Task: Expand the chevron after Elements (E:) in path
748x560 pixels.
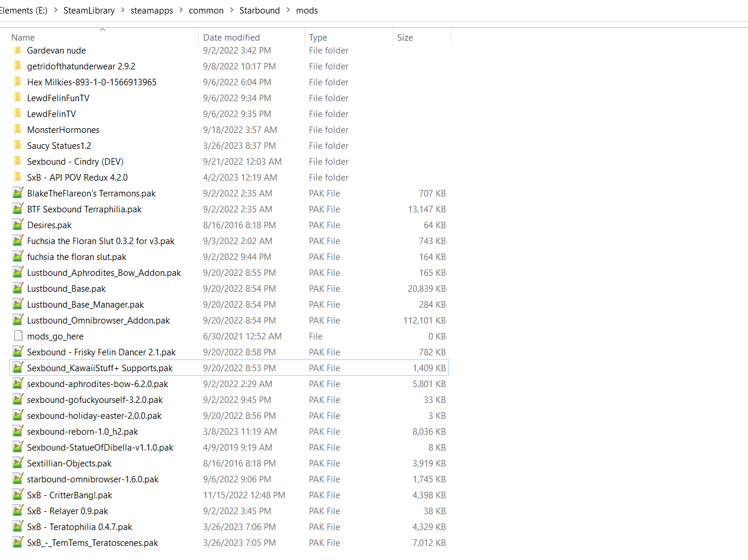Action: point(56,10)
